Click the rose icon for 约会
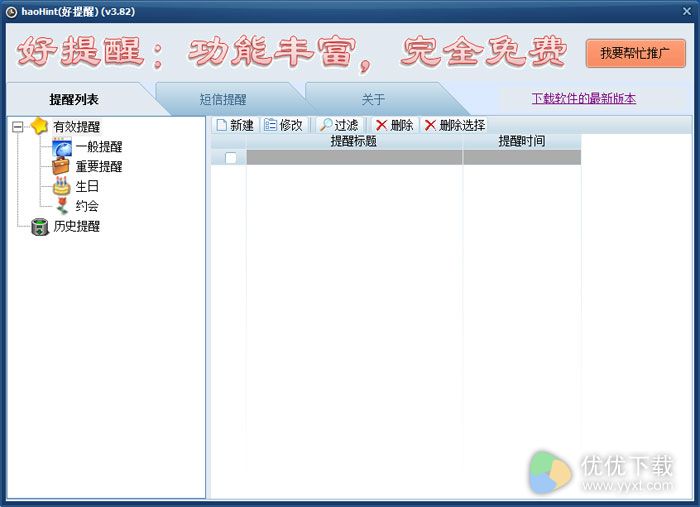Screen dimensions: 700x507 [62, 206]
